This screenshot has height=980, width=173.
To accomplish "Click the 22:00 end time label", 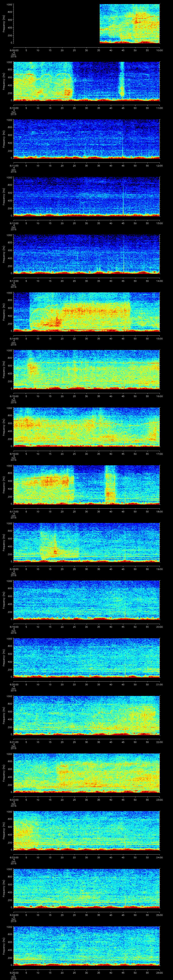I will pos(159,742).
